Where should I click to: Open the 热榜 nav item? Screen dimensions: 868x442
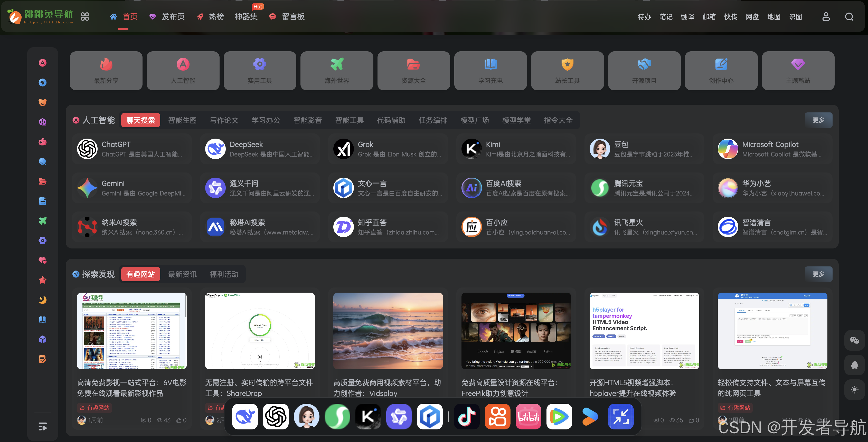[x=211, y=16]
